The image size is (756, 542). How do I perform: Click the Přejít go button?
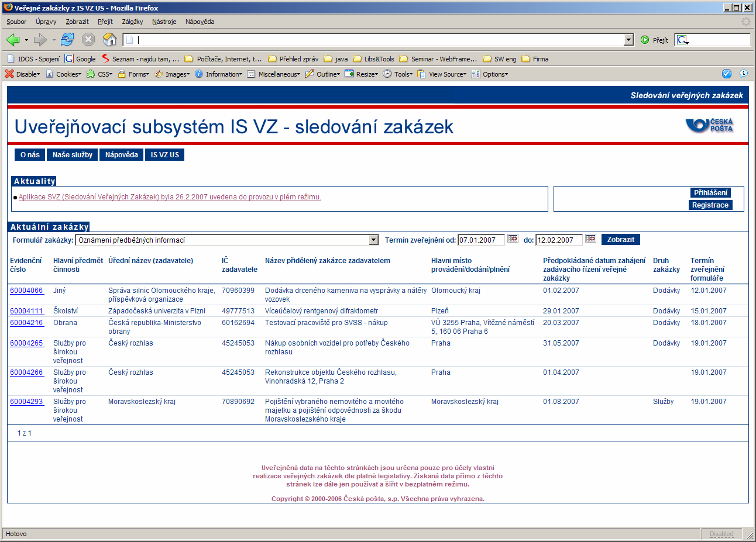click(654, 40)
